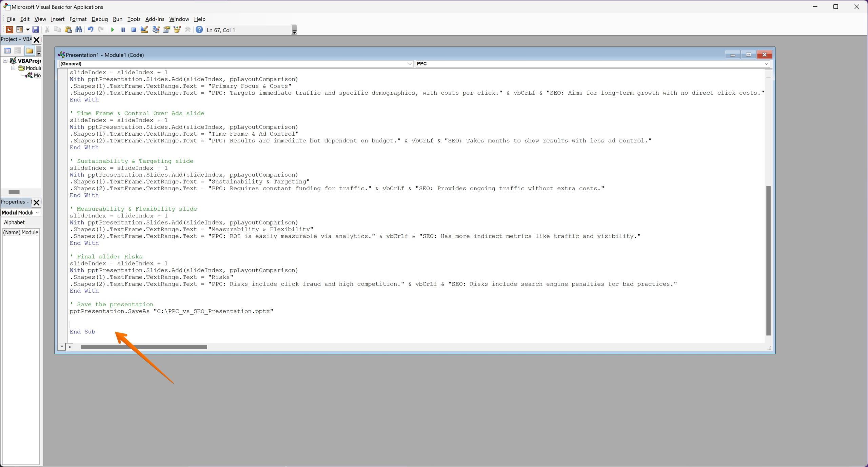
Task: Toggle Folders view in Project panel
Action: (29, 51)
